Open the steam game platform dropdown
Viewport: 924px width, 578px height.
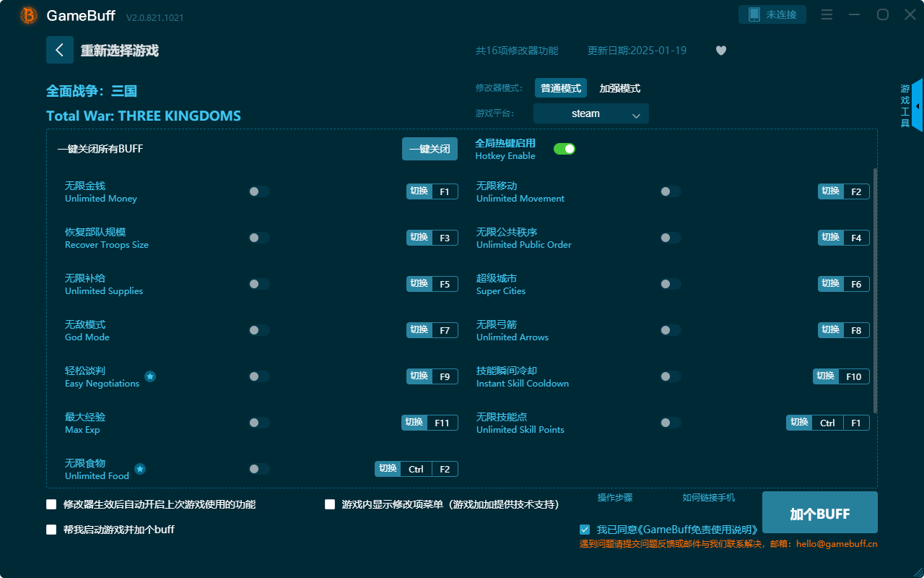(x=590, y=113)
